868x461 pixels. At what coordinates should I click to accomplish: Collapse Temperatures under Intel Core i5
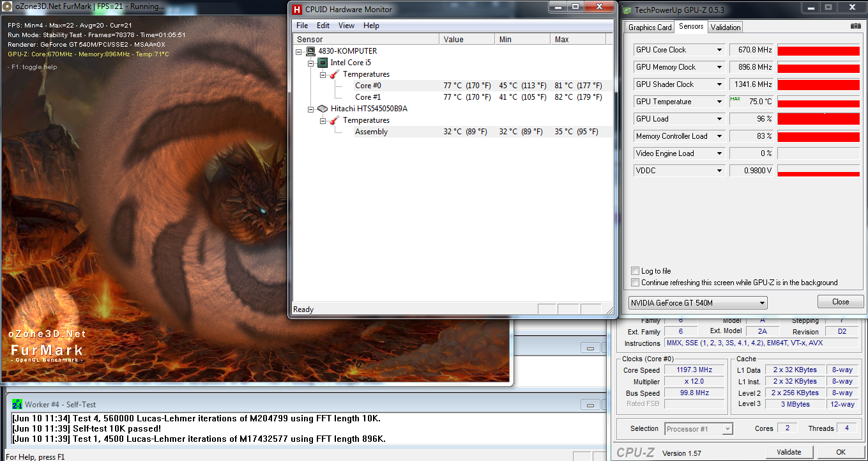(x=323, y=74)
